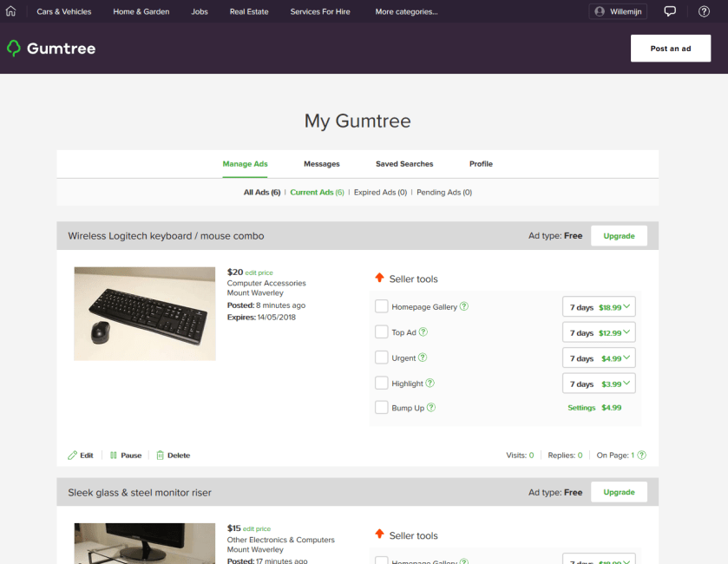
Task: Open the More categories menu
Action: pos(406,12)
